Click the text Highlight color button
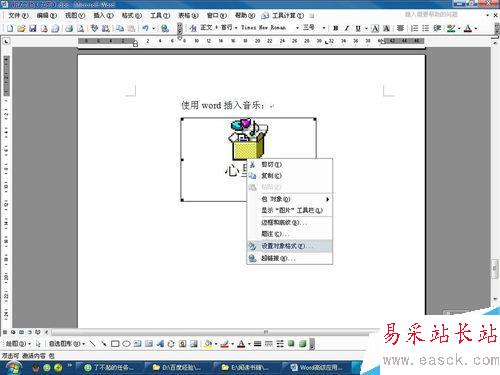500x375 pixels. 451,28
